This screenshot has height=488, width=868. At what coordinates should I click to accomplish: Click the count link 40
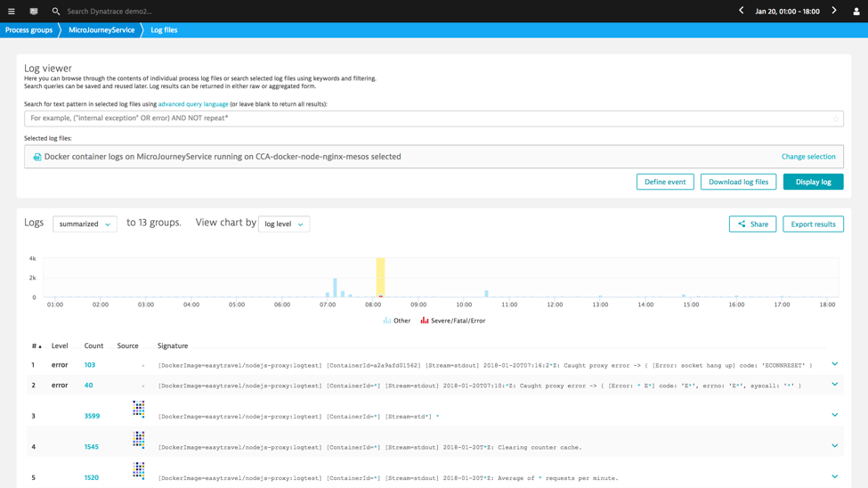click(88, 385)
